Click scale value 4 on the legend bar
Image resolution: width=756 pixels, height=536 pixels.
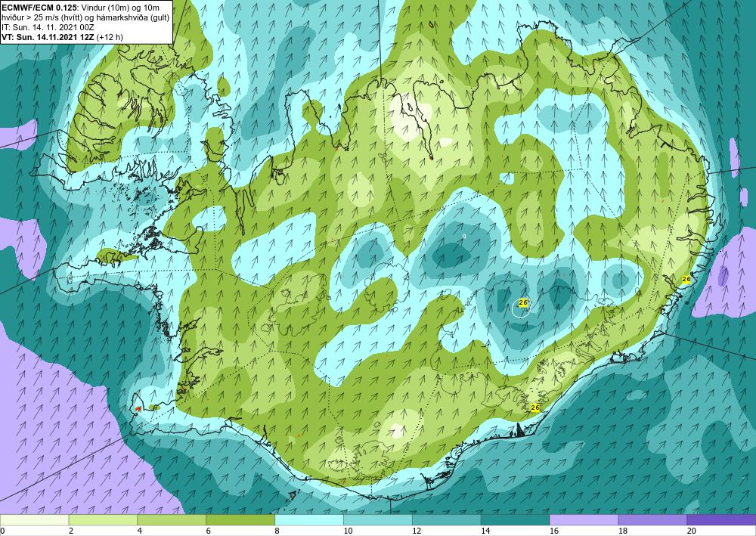click(140, 531)
